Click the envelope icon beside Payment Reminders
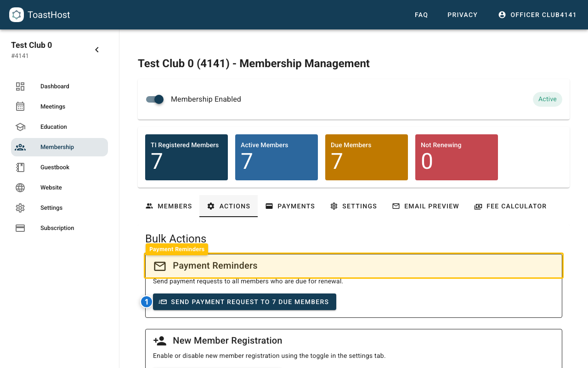This screenshot has height=368, width=588. point(159,266)
